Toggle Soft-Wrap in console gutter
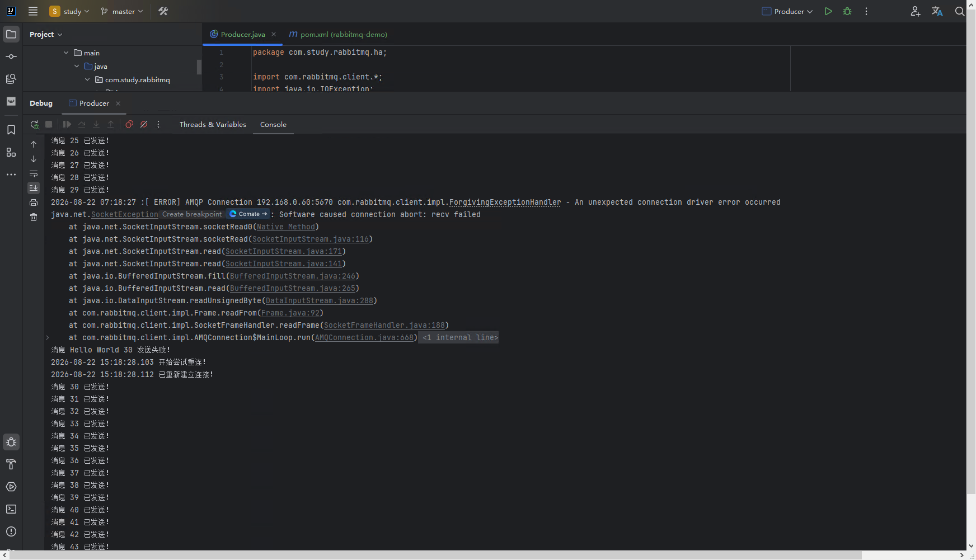Image resolution: width=976 pixels, height=560 pixels. tap(34, 173)
